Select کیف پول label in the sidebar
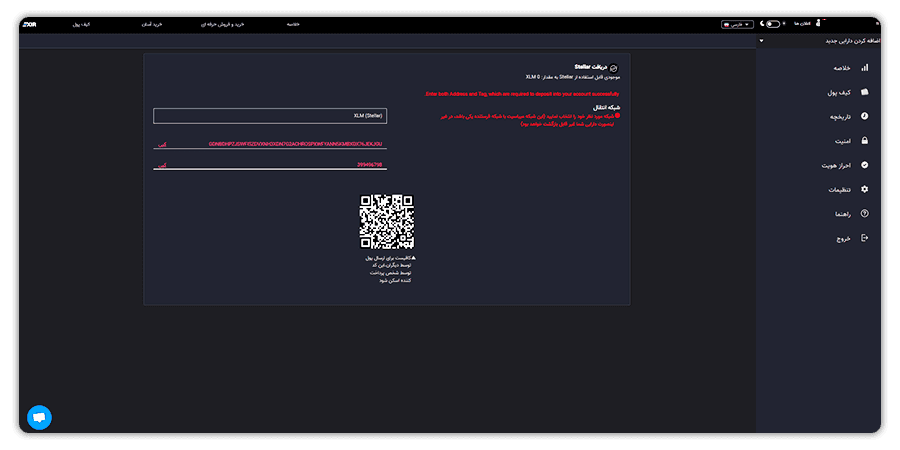 (840, 92)
